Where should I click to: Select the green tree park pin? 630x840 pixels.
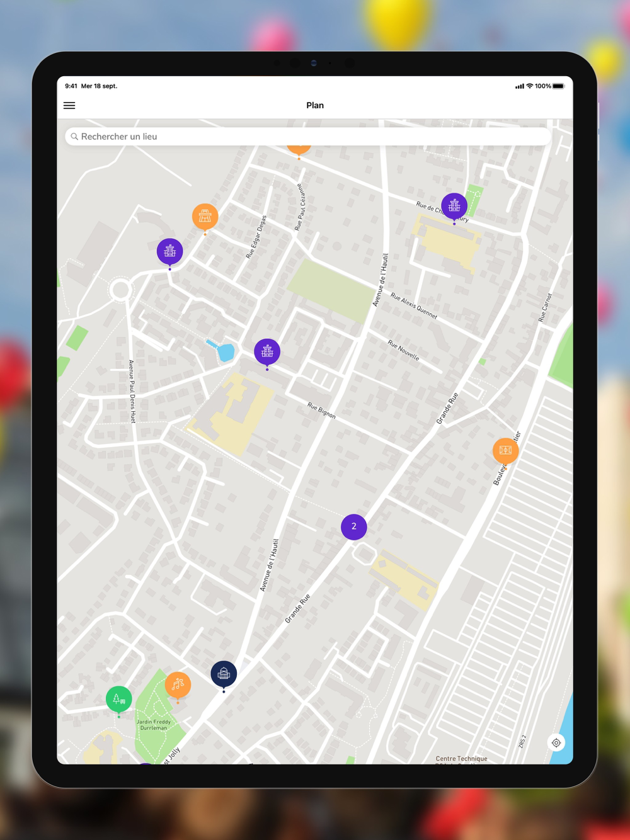[119, 700]
